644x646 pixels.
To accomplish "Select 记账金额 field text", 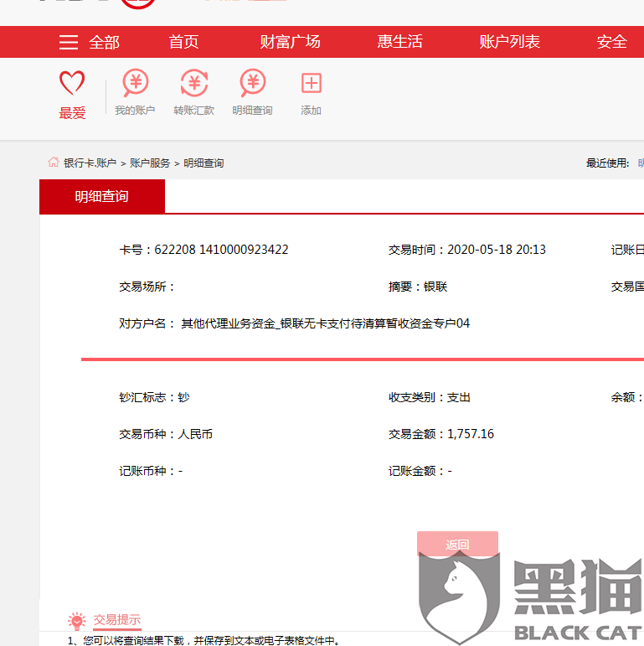I will pyautogui.click(x=420, y=471).
